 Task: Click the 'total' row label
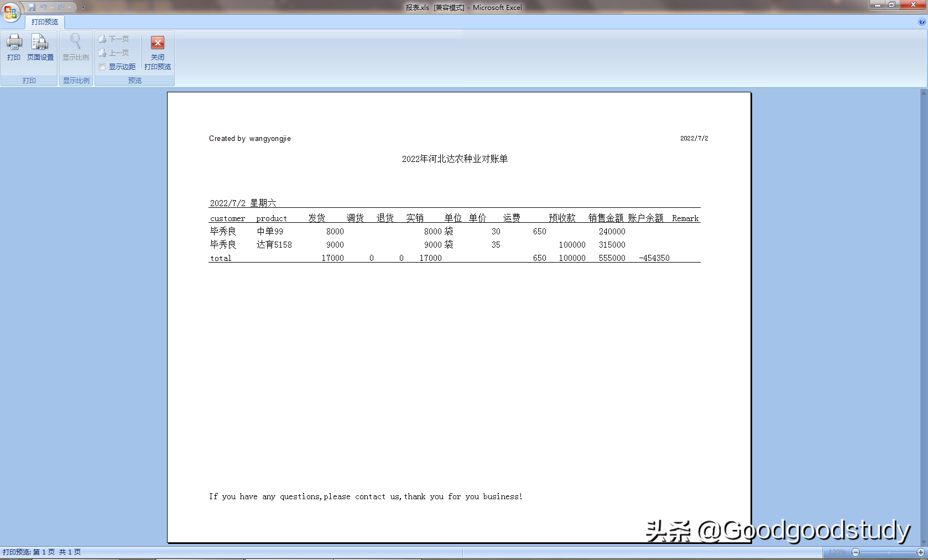[221, 258]
